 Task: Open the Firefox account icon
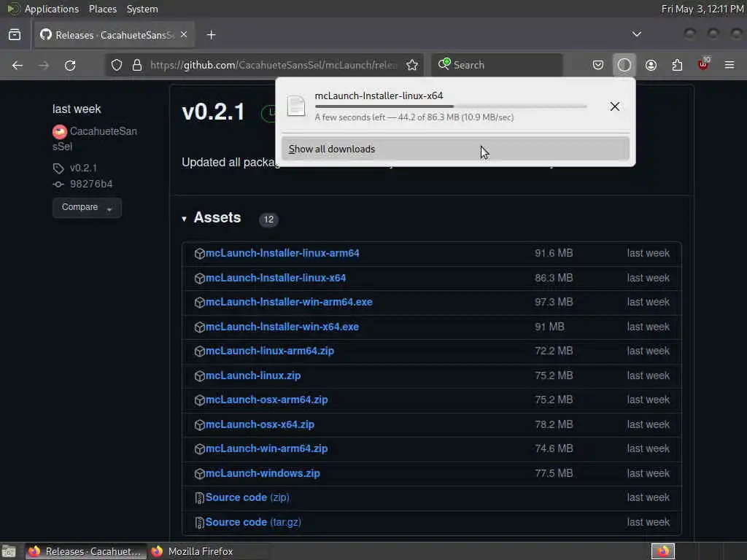click(651, 65)
